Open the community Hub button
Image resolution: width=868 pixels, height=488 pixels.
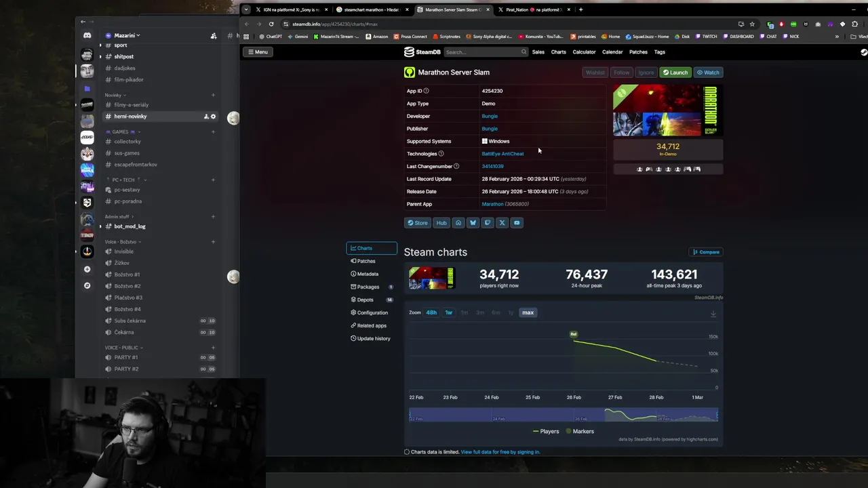point(441,222)
